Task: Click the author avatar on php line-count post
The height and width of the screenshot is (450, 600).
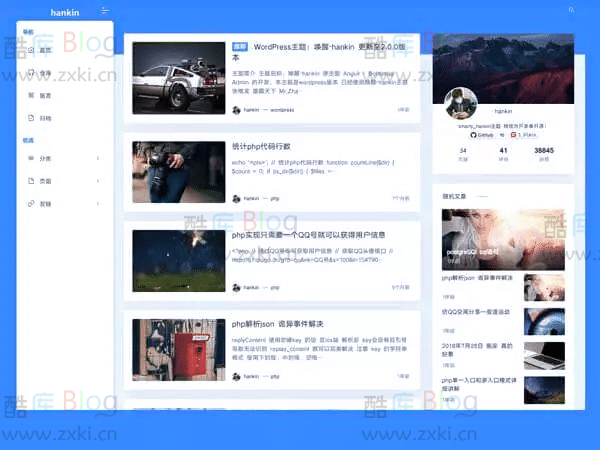Action: pyautogui.click(x=236, y=199)
